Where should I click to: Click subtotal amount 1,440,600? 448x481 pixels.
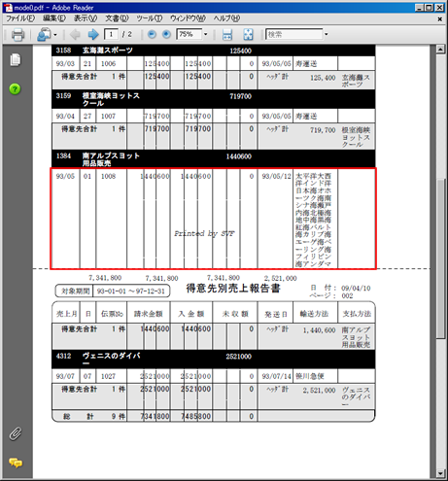(319, 330)
